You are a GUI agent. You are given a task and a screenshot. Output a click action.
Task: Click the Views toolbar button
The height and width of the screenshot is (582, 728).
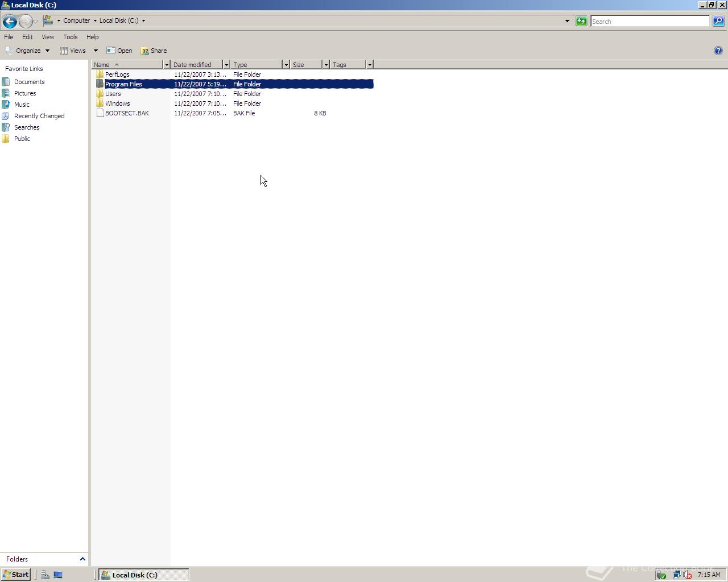click(73, 51)
